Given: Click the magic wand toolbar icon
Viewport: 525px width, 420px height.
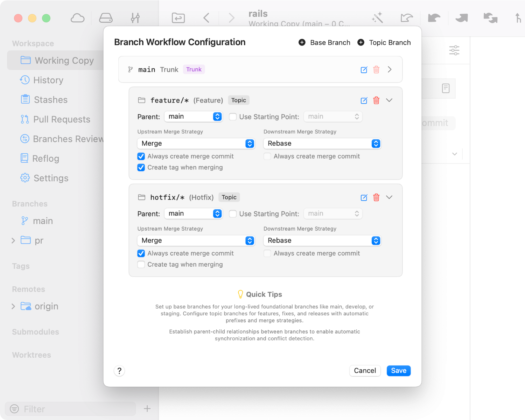Looking at the screenshot, I should 377,18.
